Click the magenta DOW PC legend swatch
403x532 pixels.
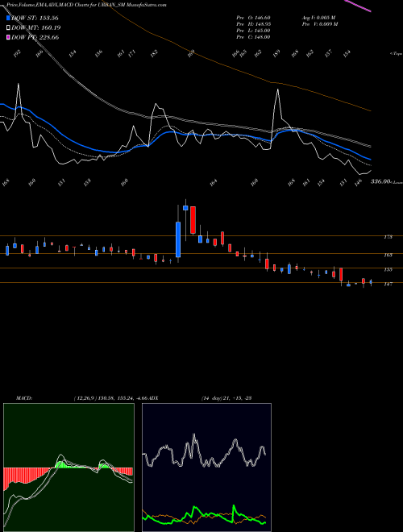[8, 37]
